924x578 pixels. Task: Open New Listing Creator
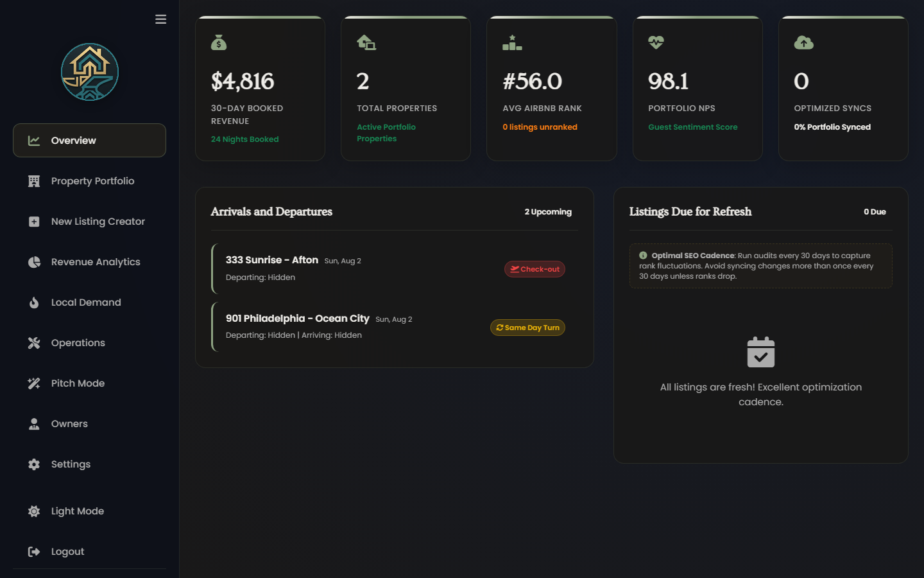[x=89, y=222]
